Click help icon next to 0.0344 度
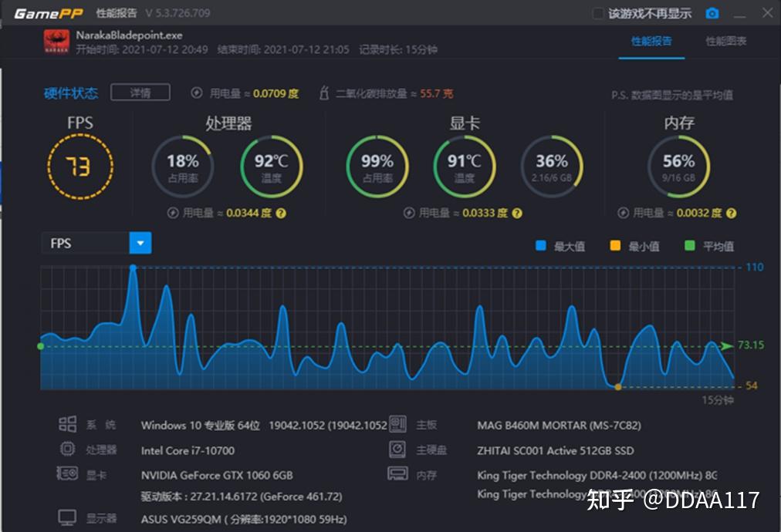 pos(281,214)
